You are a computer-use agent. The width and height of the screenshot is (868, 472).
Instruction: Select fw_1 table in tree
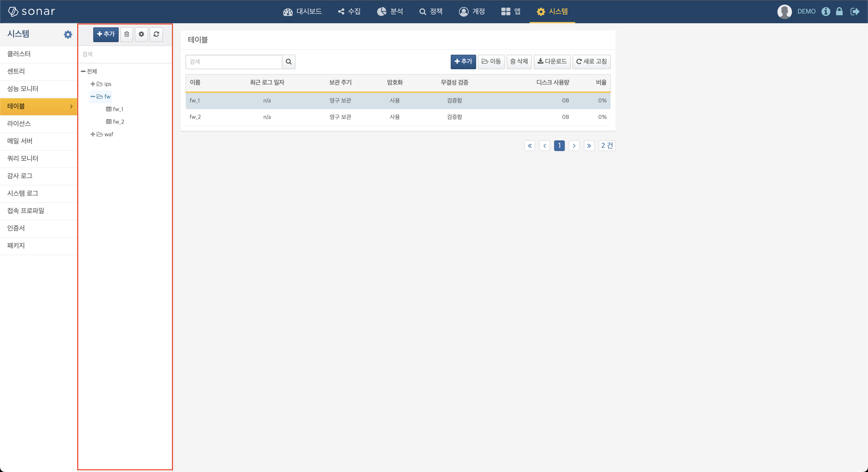pyautogui.click(x=115, y=109)
